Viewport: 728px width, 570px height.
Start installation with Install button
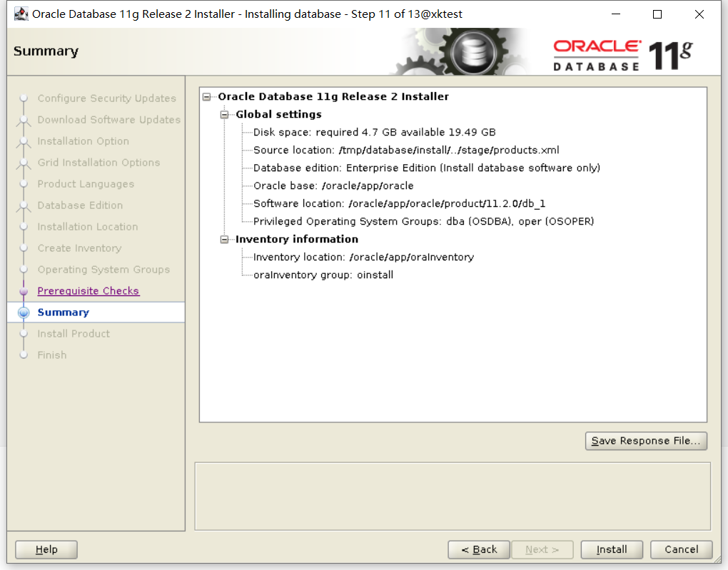[x=612, y=549]
